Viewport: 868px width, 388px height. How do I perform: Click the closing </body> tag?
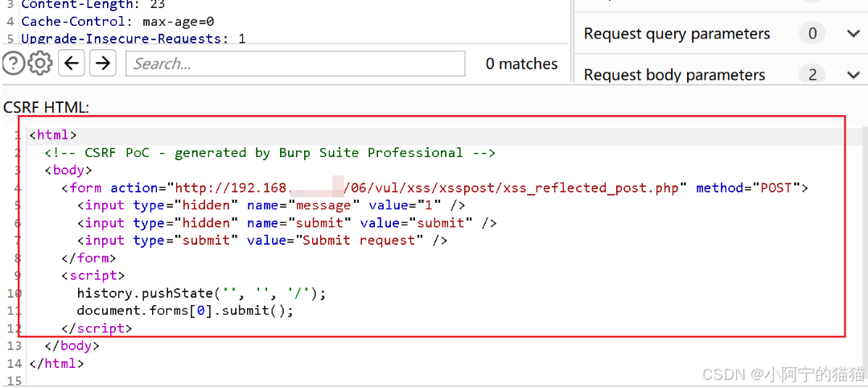tap(72, 346)
